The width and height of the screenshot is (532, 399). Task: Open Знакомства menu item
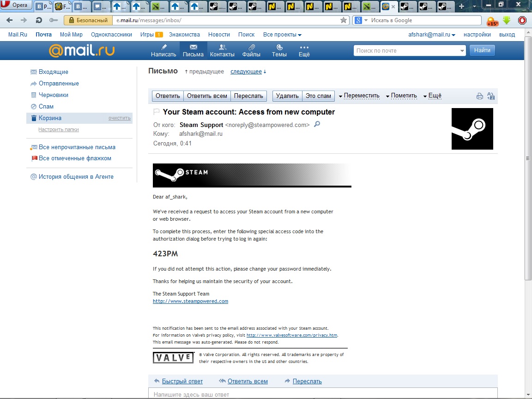coord(184,35)
